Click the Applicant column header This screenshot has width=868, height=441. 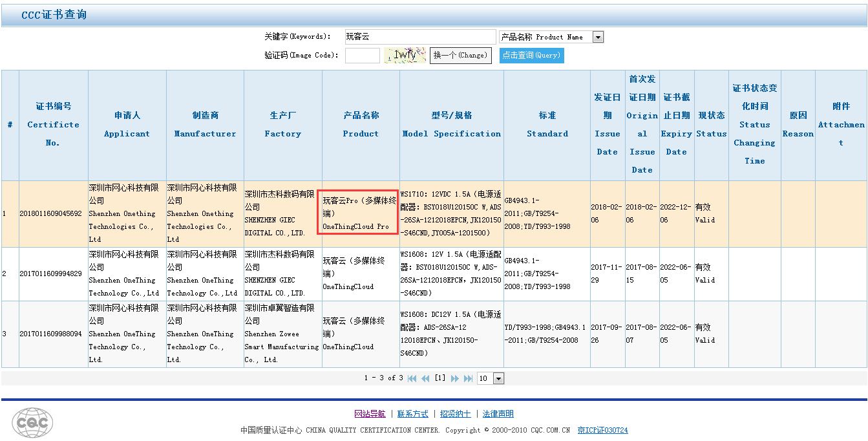pyautogui.click(x=127, y=125)
